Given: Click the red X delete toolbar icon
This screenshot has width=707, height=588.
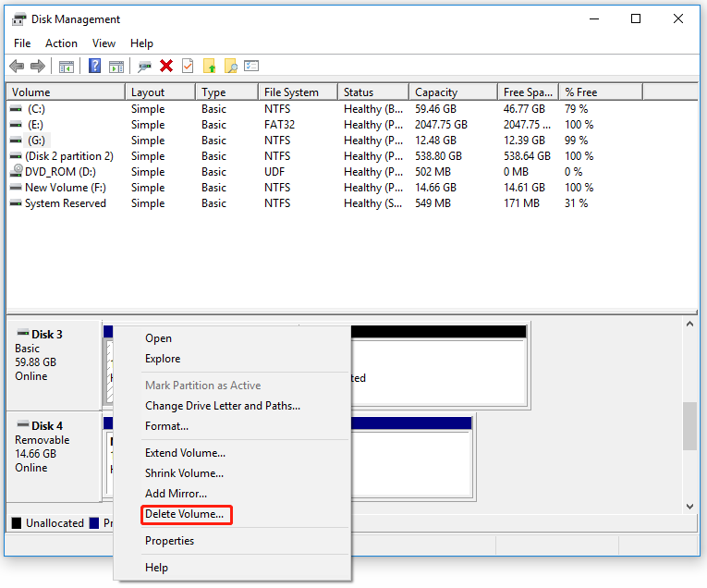Looking at the screenshot, I should tap(166, 66).
